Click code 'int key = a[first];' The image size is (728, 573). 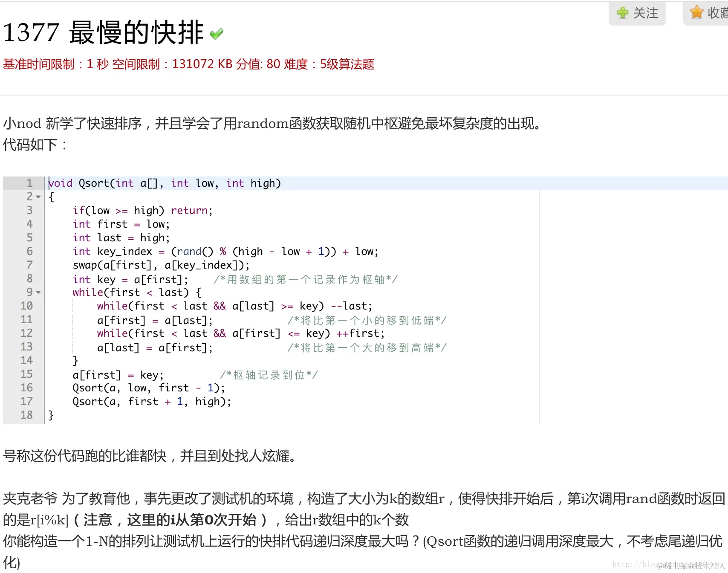(130, 280)
